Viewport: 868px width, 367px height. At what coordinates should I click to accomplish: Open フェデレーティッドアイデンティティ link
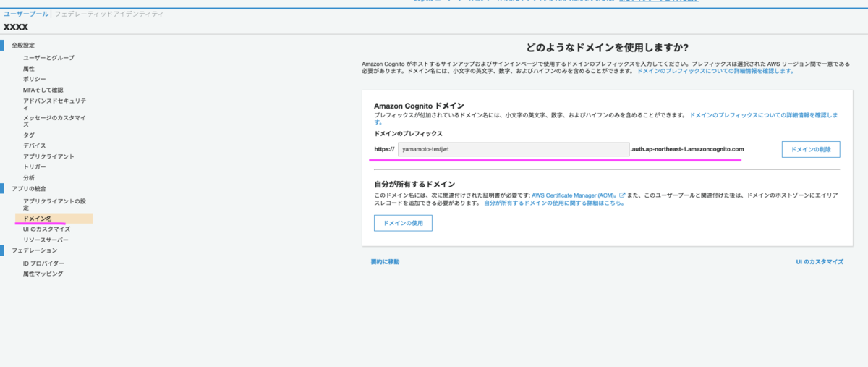point(109,14)
